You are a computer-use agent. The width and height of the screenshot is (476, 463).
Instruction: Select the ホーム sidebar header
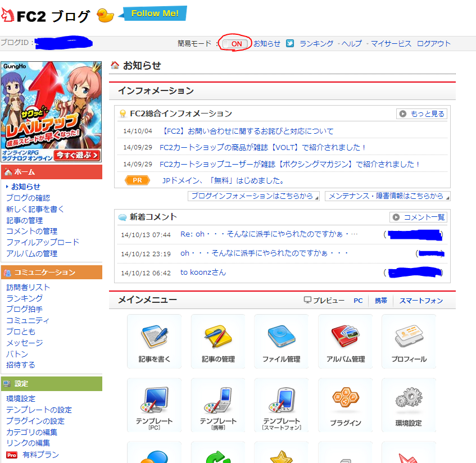click(x=52, y=172)
